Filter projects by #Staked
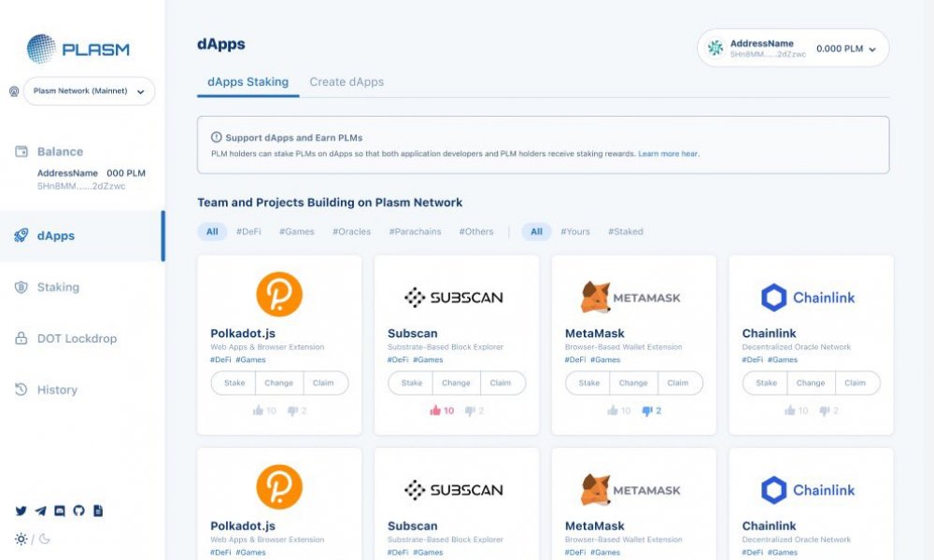 pyautogui.click(x=626, y=231)
